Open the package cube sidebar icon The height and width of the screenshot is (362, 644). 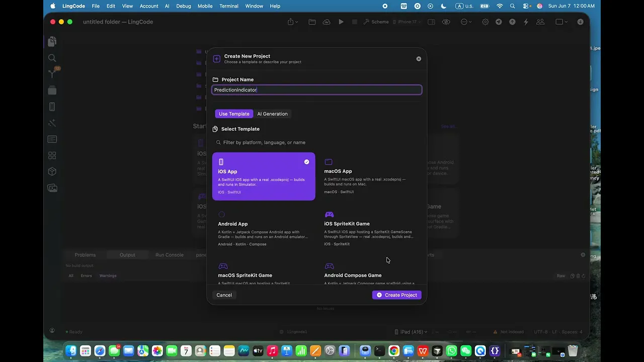point(52,171)
